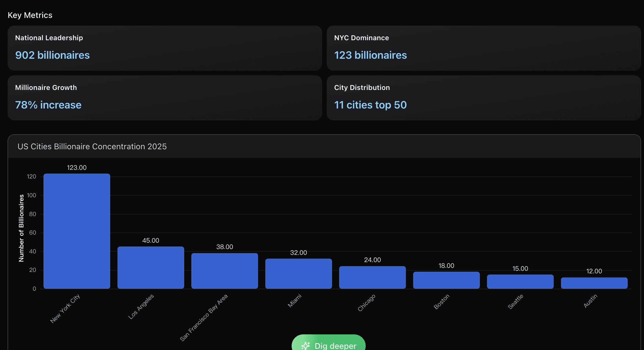Select the NYC Dominance metric card
This screenshot has width=644, height=350.
click(x=483, y=48)
